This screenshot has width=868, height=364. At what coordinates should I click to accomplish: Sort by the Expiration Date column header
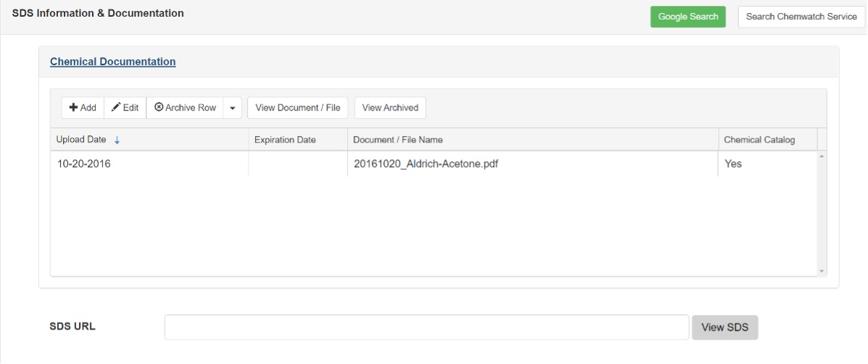[285, 140]
